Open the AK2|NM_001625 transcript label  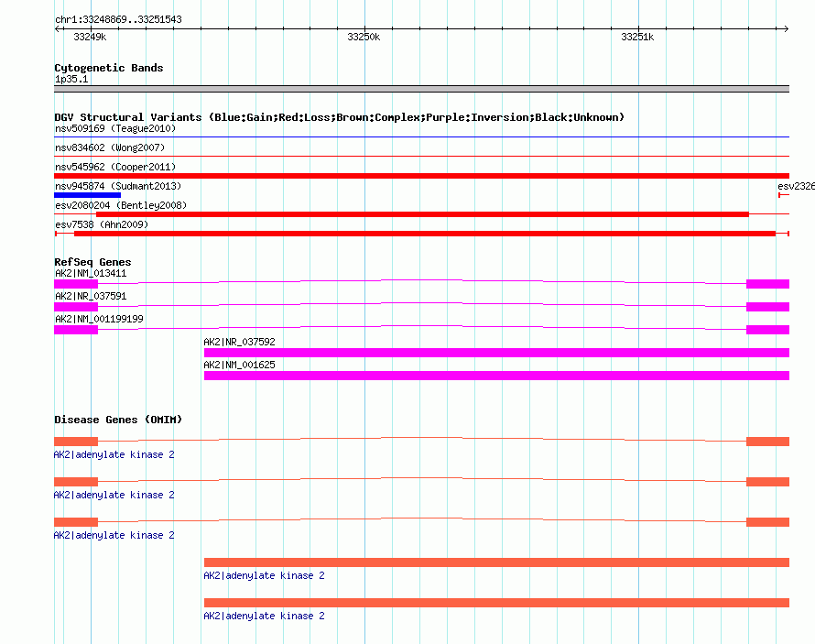coord(240,365)
